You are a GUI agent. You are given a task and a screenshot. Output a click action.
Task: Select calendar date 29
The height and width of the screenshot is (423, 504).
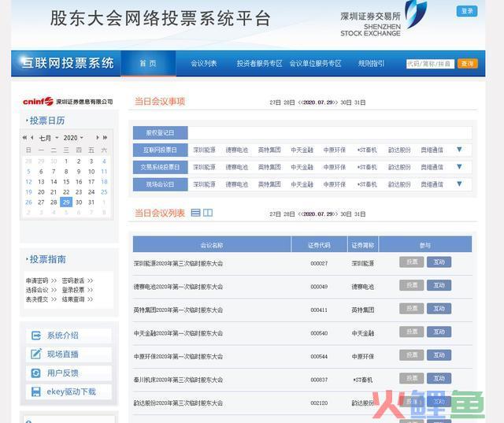(66, 202)
